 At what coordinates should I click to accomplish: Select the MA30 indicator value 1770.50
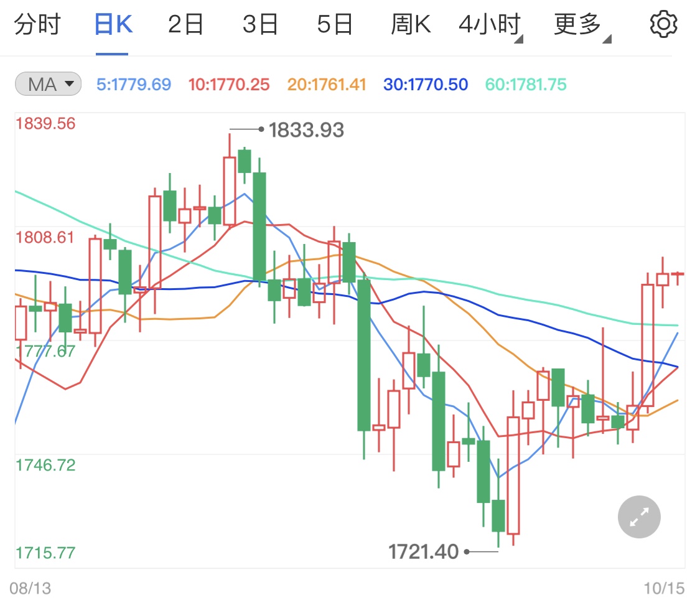click(425, 84)
